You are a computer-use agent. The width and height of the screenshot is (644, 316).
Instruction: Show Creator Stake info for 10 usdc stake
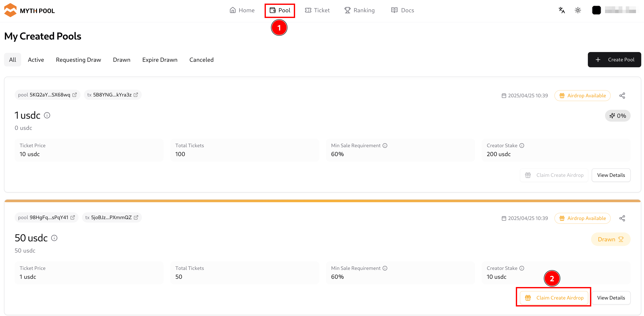pos(522,268)
